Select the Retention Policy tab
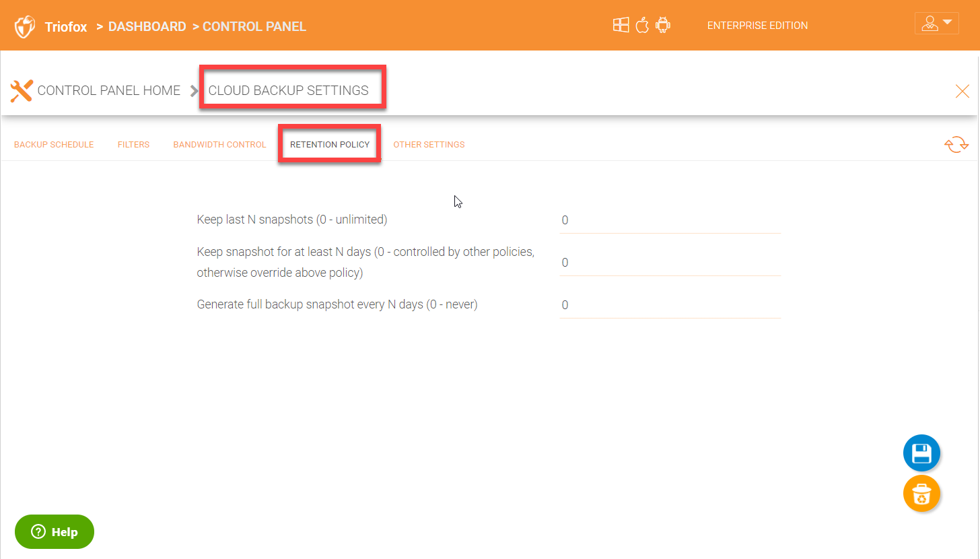 (330, 145)
